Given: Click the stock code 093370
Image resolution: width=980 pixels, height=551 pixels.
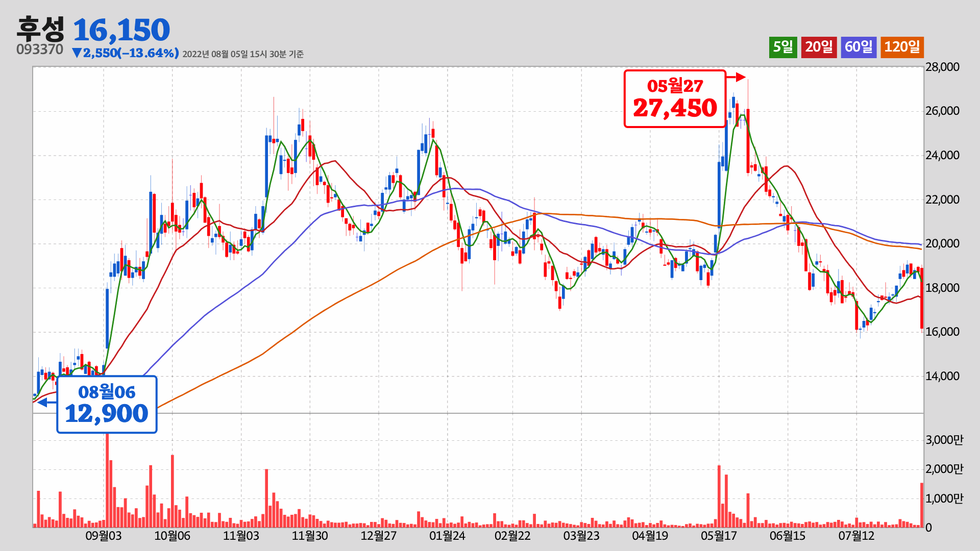Looking at the screenshot, I should click(40, 49).
